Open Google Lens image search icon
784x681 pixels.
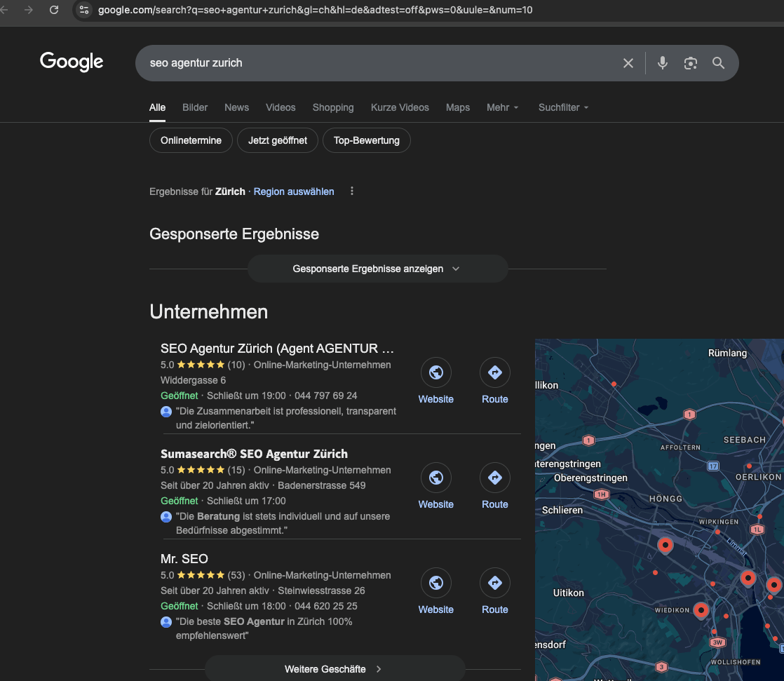[x=691, y=63]
